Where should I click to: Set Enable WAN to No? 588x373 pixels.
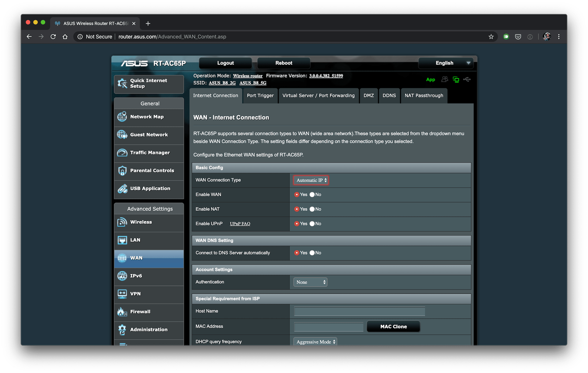(312, 195)
